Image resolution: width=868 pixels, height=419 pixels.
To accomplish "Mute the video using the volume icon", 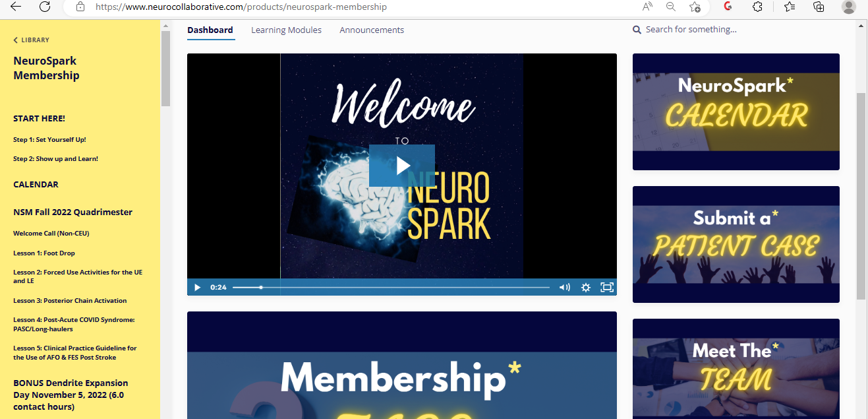I will pos(565,287).
